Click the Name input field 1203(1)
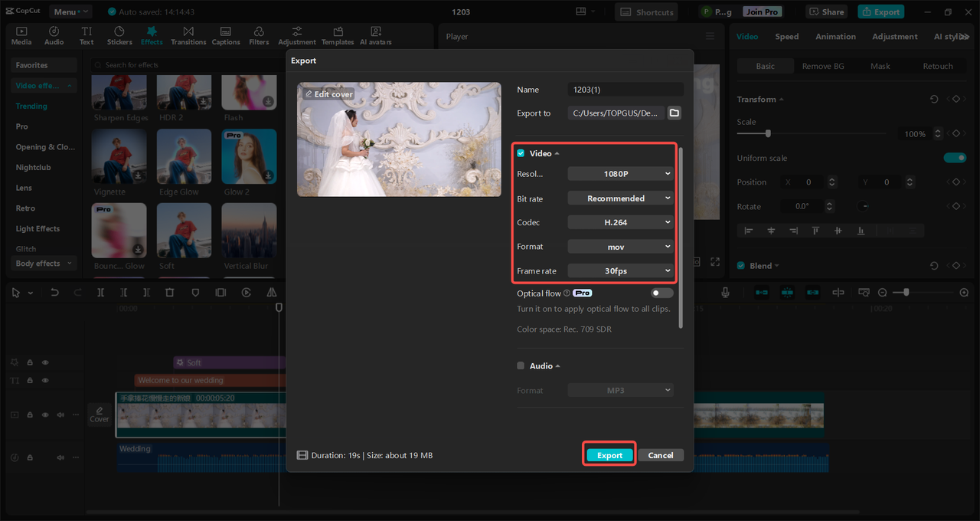 [x=626, y=90]
